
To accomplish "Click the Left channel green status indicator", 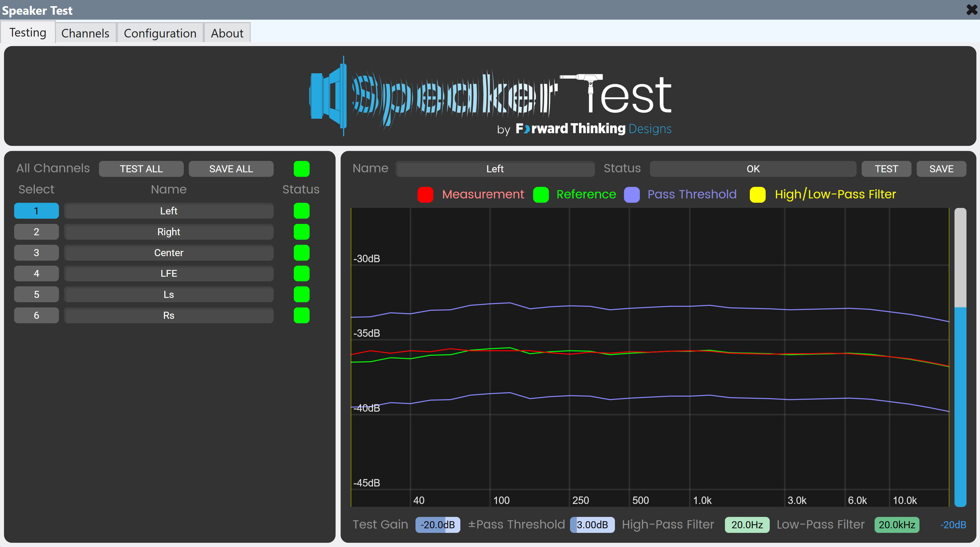I will 302,211.
